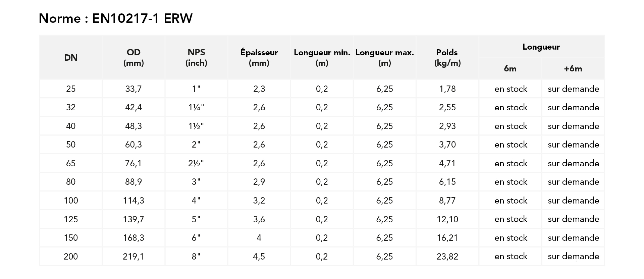Click the Norme EN10217-1 ERW title
The height and width of the screenshot is (279, 644).
tap(116, 18)
